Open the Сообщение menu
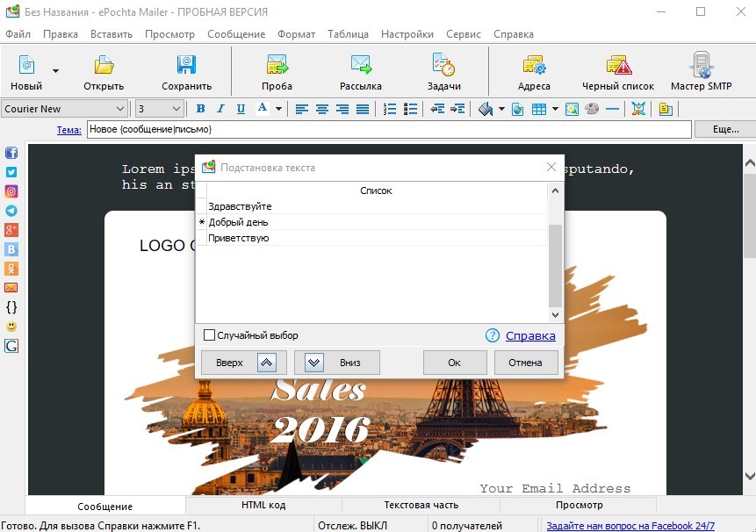The image size is (756, 532). (236, 34)
